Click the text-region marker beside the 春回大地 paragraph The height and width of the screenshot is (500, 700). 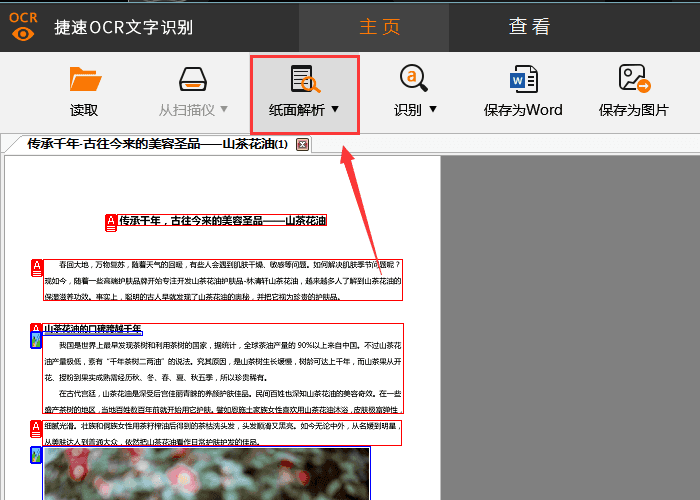(x=37, y=268)
